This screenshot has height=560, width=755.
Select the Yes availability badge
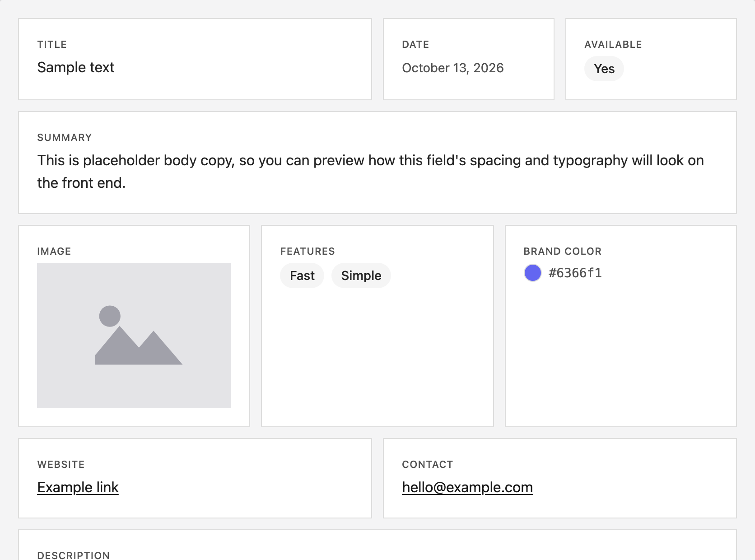coord(604,69)
